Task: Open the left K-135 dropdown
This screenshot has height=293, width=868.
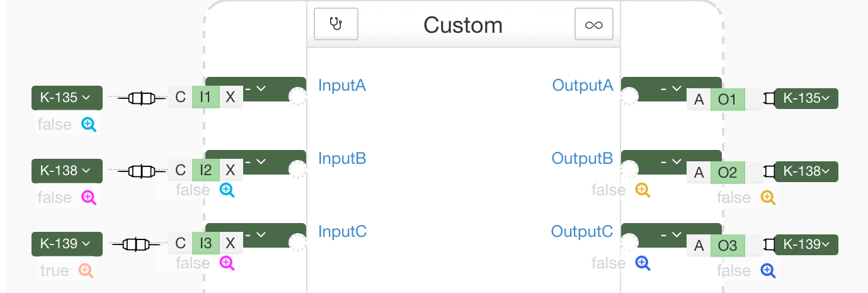Action: (x=67, y=98)
